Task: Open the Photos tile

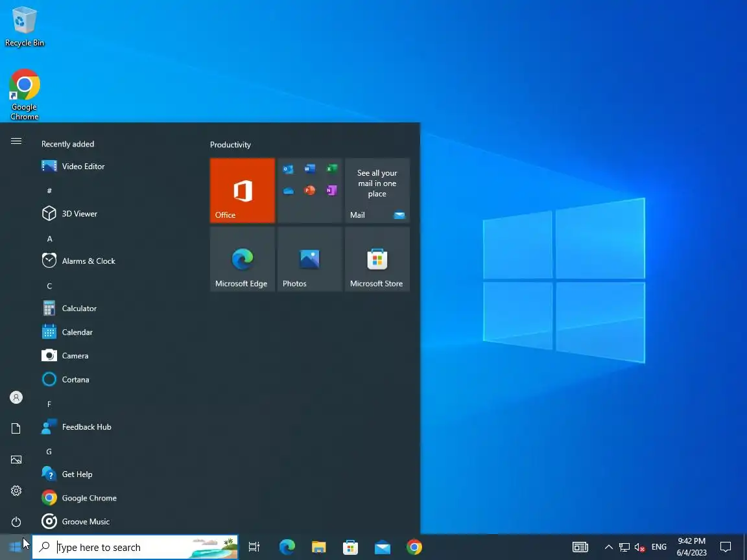Action: (x=310, y=259)
